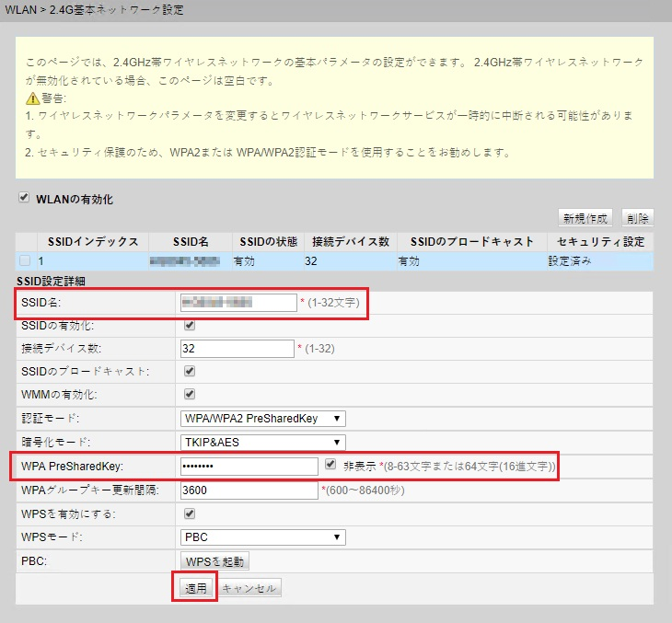Image resolution: width=672 pixels, height=623 pixels.
Task: Focus the WPA PreSharedKey password field
Action: pos(249,467)
